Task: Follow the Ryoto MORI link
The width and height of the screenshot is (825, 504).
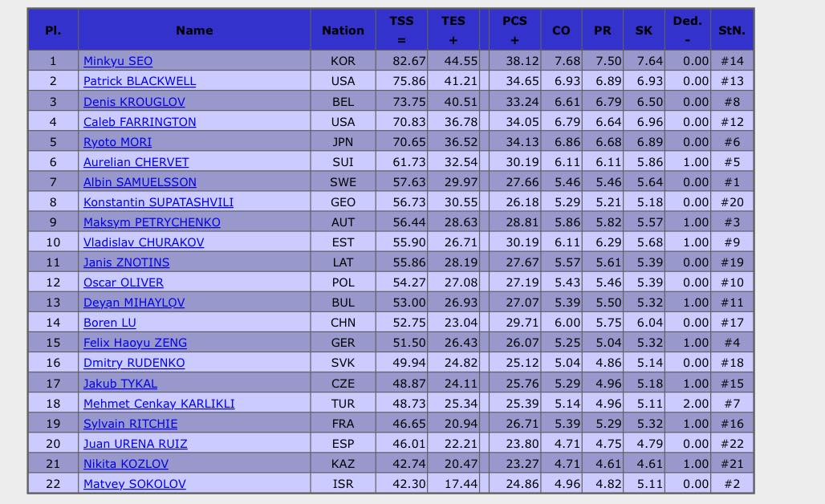Action: (x=117, y=142)
